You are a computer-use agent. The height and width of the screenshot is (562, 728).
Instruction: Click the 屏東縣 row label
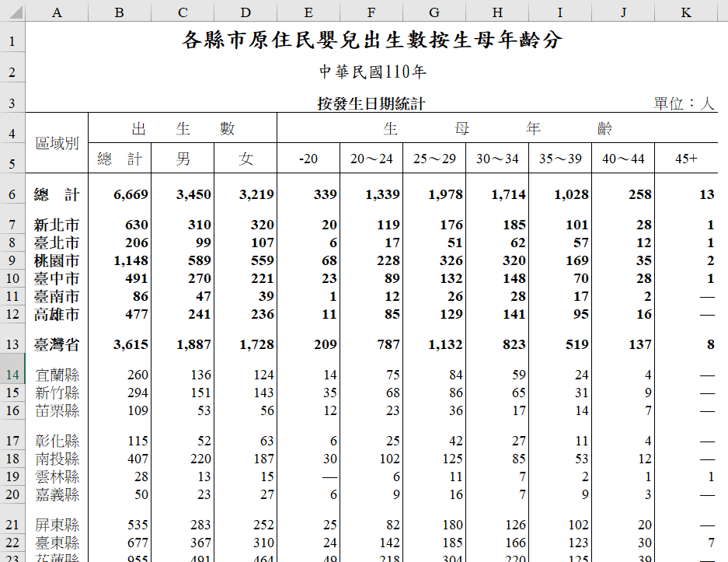tap(57, 525)
